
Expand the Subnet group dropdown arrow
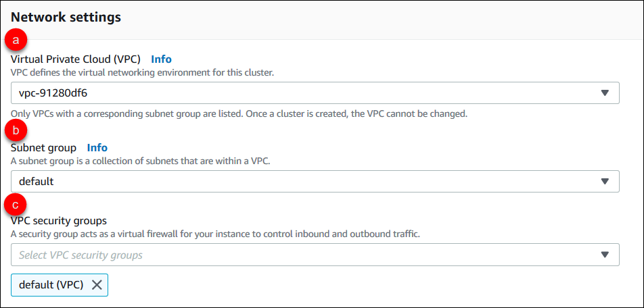click(605, 181)
